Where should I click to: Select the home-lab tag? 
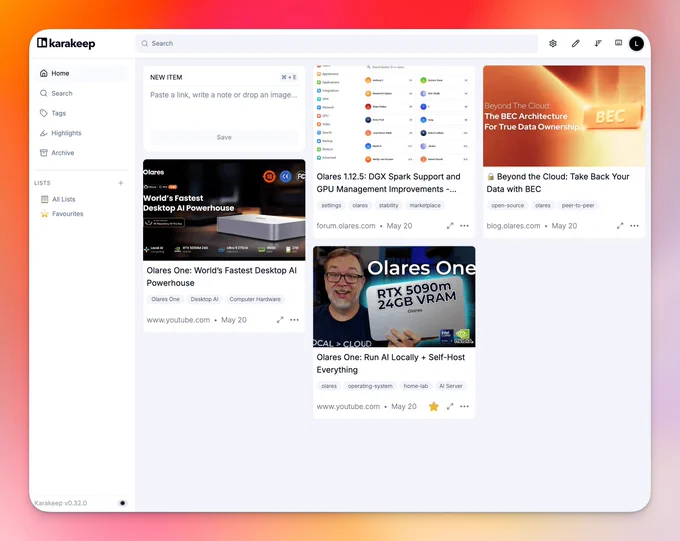pos(415,386)
